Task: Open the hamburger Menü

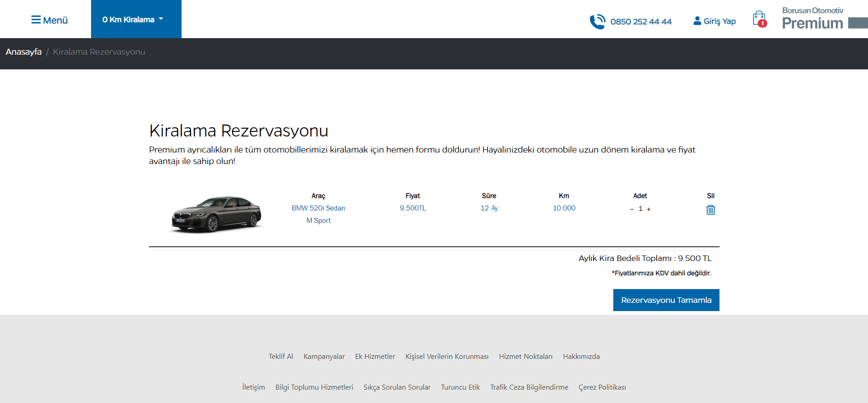Action: [x=49, y=20]
